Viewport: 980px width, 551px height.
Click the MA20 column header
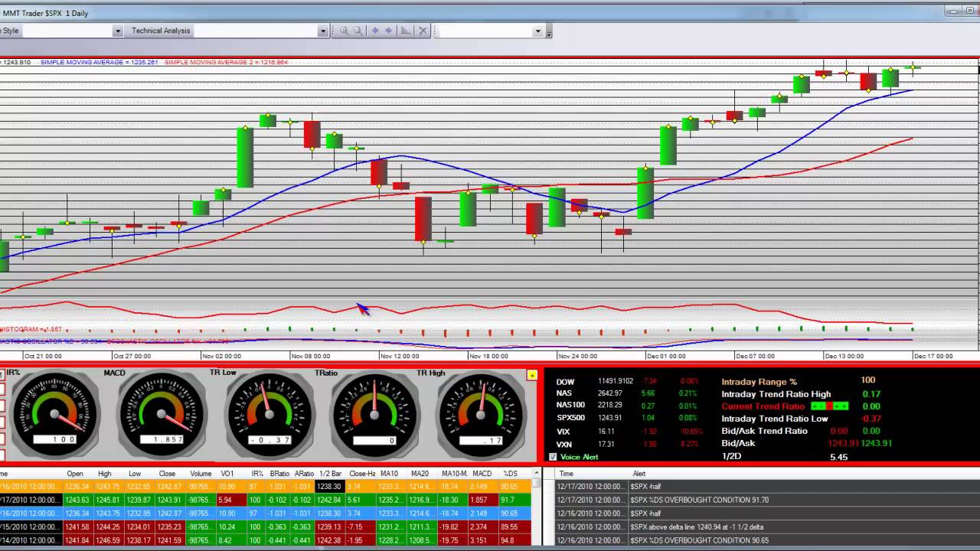pyautogui.click(x=419, y=474)
